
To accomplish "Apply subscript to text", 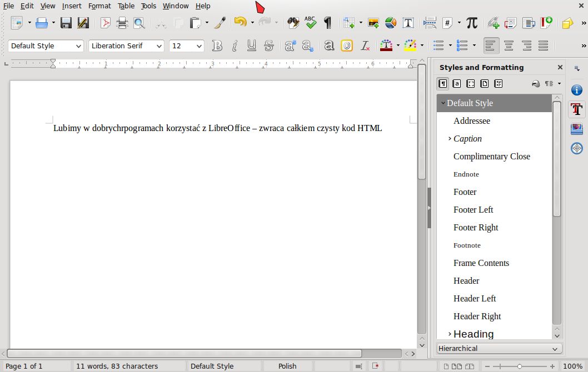I will coord(307,46).
